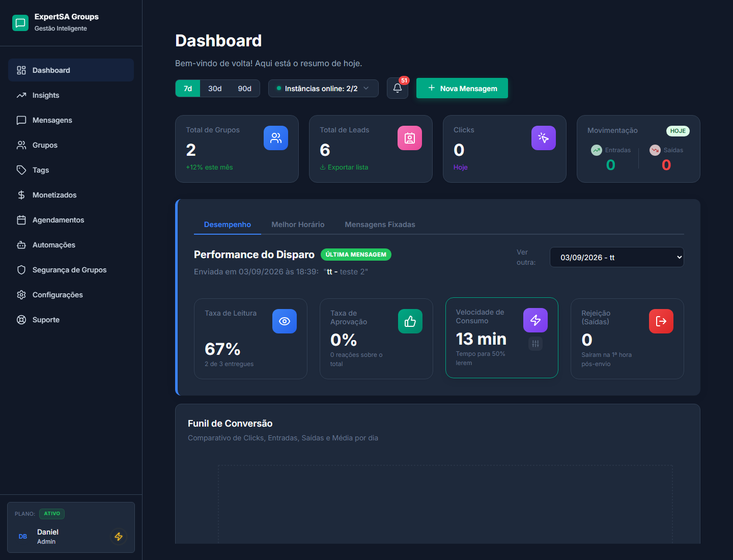The image size is (733, 560).
Task: Click the green Entradas trend-up icon
Action: coord(597,150)
